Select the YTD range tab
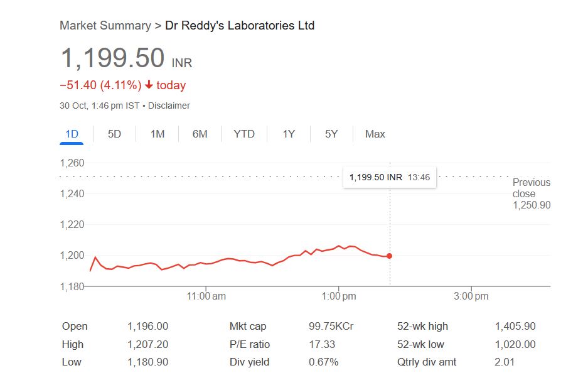 pos(244,134)
